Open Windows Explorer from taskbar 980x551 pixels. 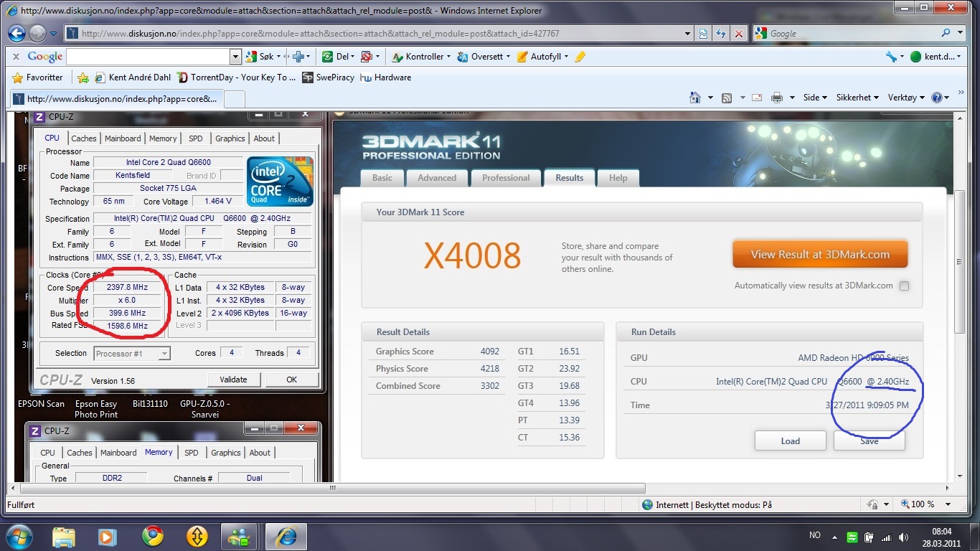(64, 536)
